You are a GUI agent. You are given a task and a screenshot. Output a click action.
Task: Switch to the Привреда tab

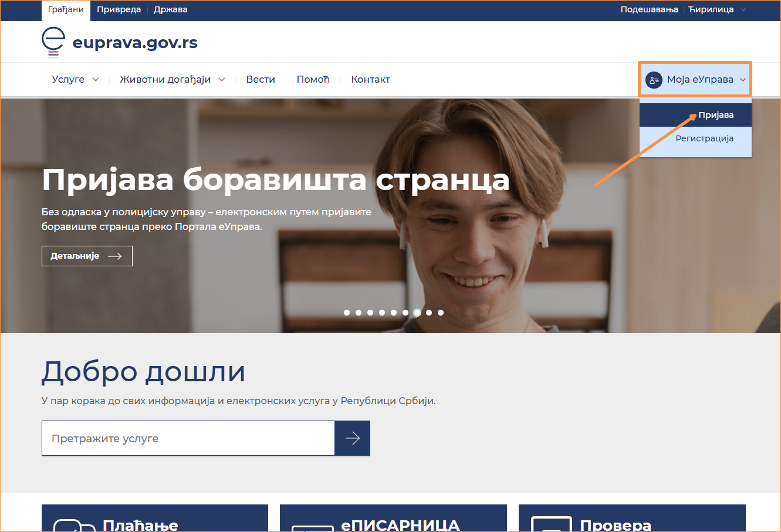[x=119, y=10]
